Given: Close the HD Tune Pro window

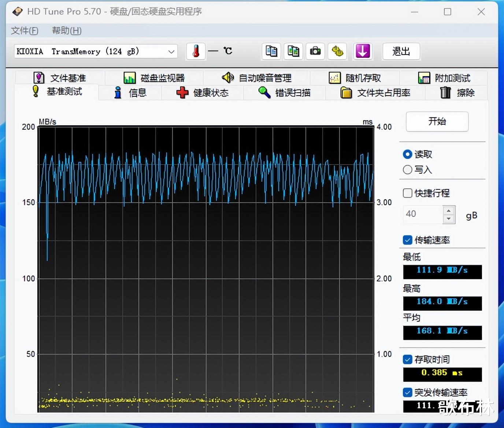Looking at the screenshot, I should tap(481, 12).
